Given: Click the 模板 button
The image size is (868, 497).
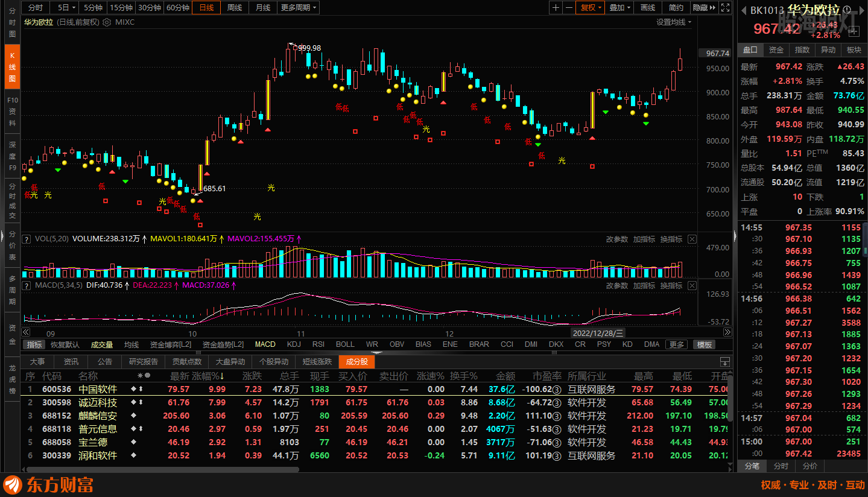Looking at the screenshot, I should tap(705, 344).
